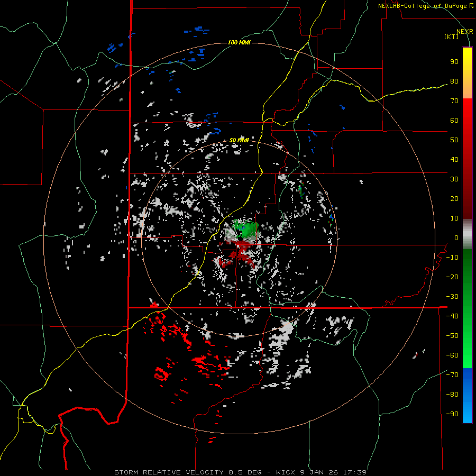Click the -90 scale value
This screenshot has height=476, width=476.
452,414
